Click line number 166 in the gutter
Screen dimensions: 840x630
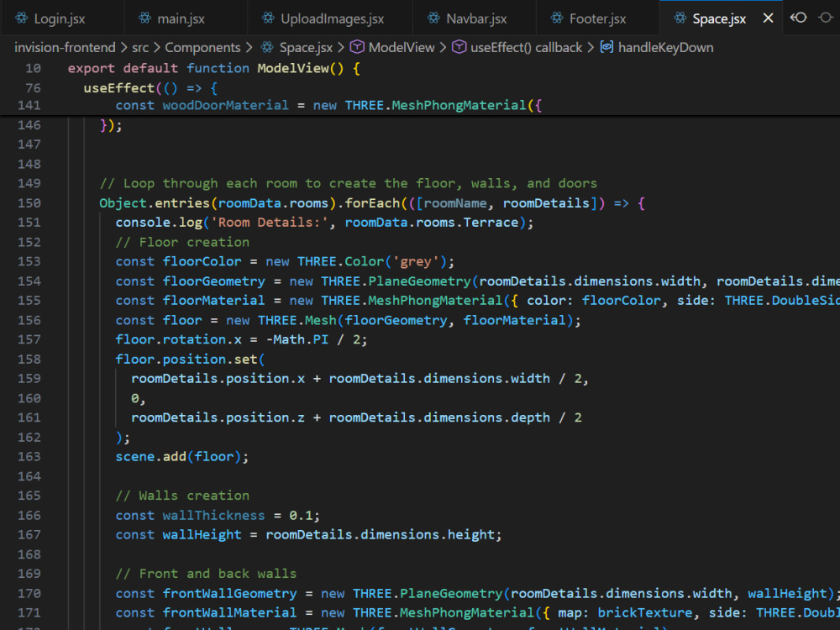pos(29,516)
